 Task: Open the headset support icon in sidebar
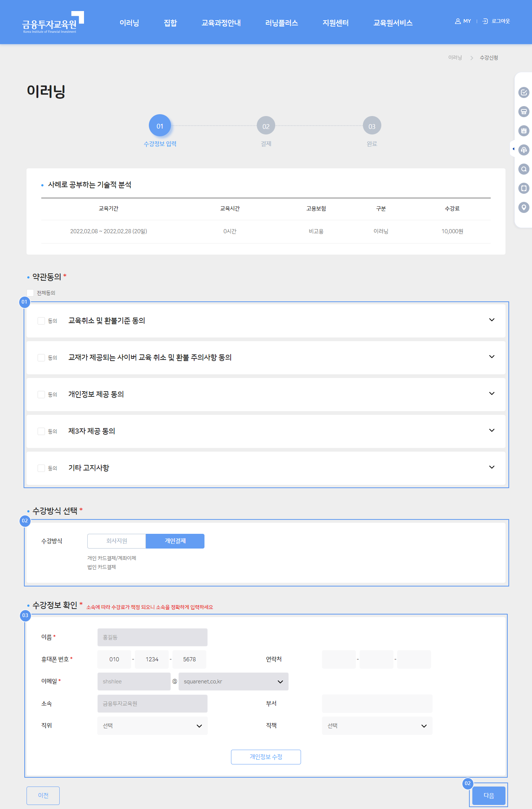tap(524, 150)
